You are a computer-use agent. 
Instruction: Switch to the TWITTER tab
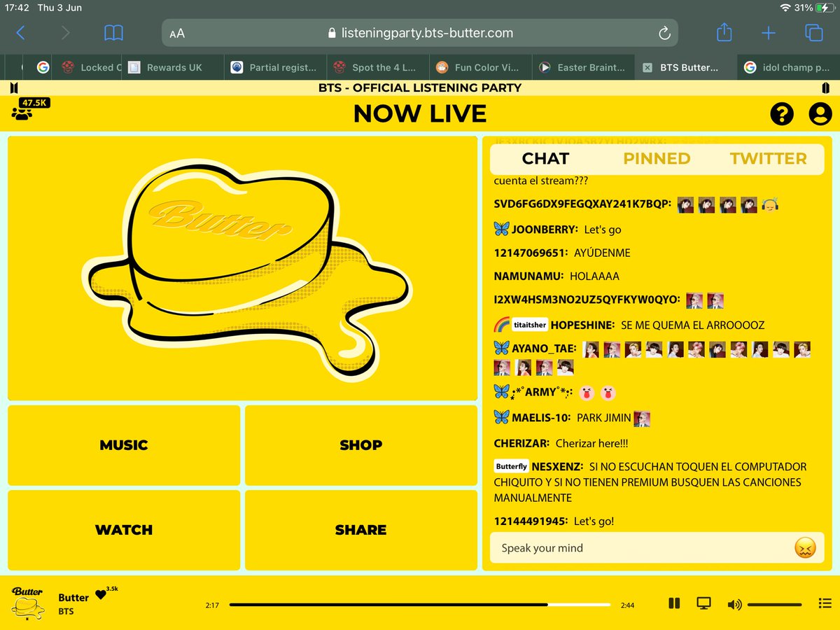(x=768, y=159)
